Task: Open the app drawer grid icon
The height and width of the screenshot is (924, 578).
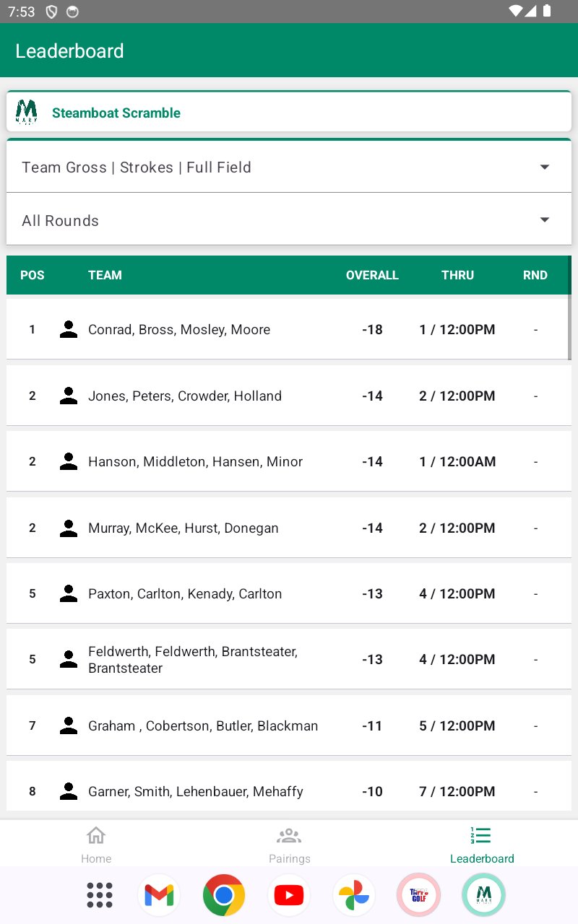Action: point(100,895)
